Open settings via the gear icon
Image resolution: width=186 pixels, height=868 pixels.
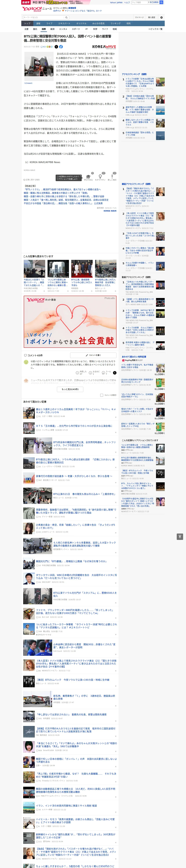(161, 18)
